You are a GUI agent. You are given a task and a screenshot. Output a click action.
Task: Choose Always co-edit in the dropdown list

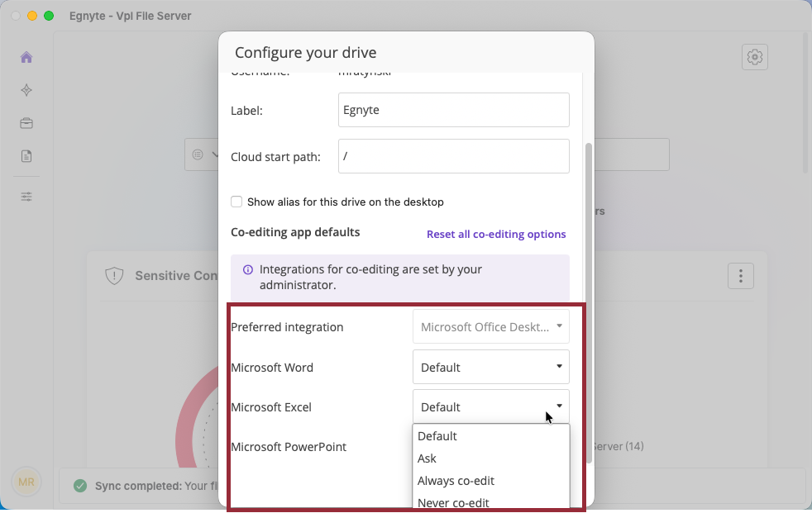pos(491,481)
